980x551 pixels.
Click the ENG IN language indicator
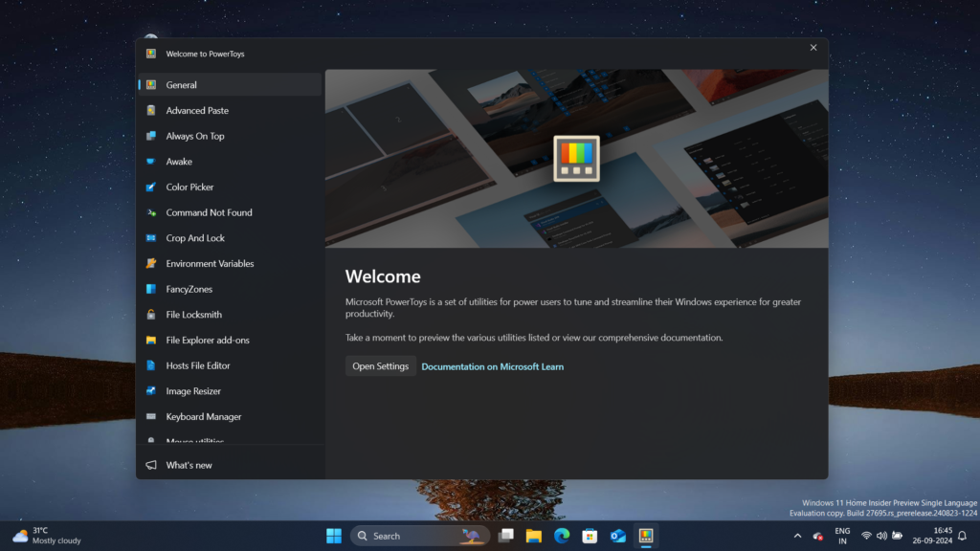pyautogui.click(x=842, y=536)
